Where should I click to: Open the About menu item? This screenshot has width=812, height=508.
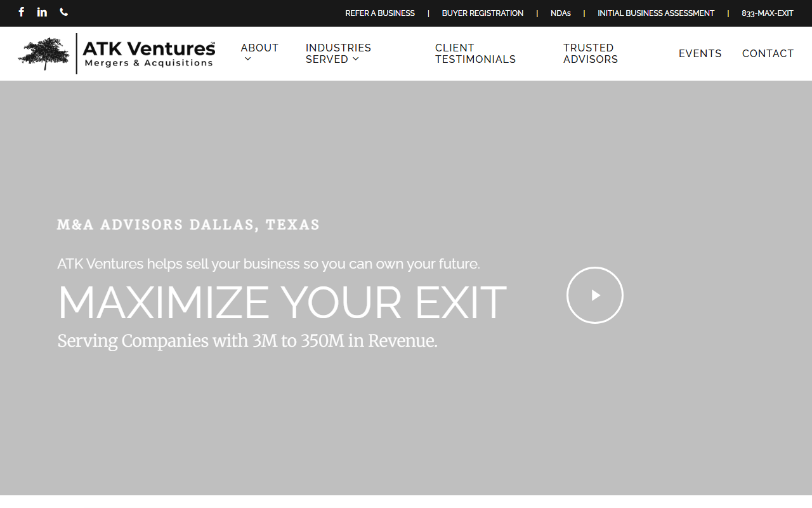pyautogui.click(x=259, y=48)
